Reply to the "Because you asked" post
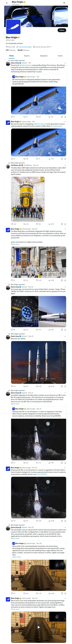Screen dimensions: 72x644 (12, 386)
